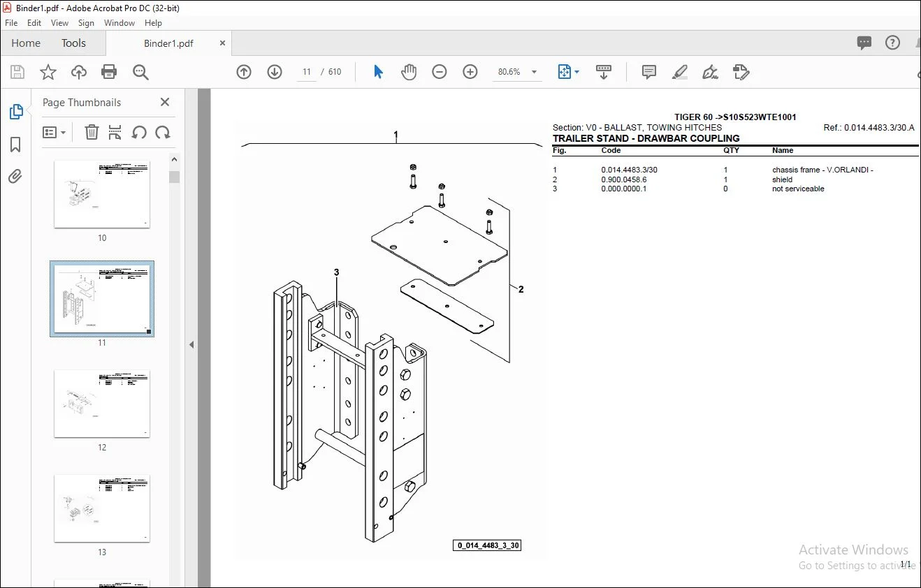
Task: Click the 'chassis frame - V.ORLANDI -' name
Action: tap(822, 170)
